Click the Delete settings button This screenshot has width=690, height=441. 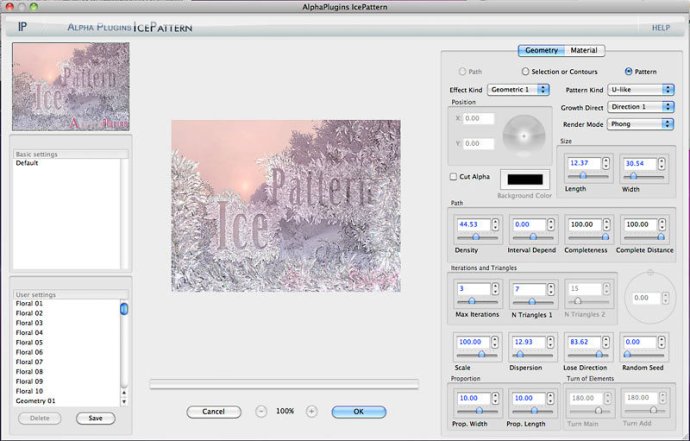pos(40,418)
